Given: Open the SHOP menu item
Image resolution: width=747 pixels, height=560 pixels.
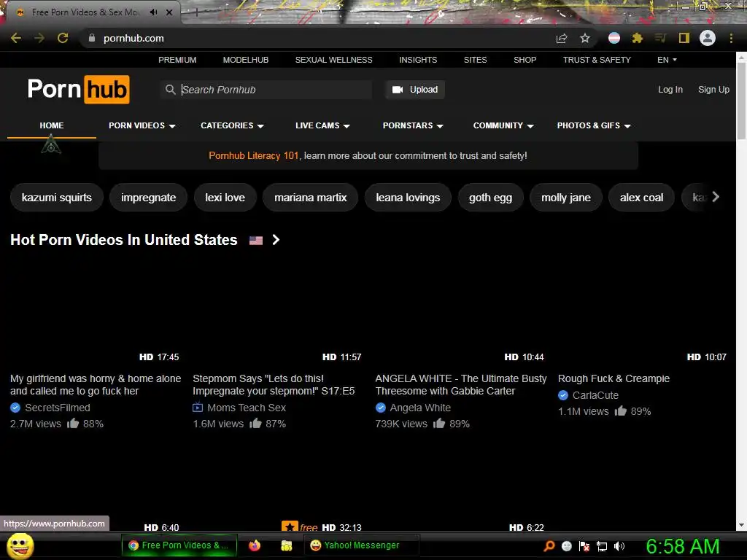Looking at the screenshot, I should (x=525, y=60).
